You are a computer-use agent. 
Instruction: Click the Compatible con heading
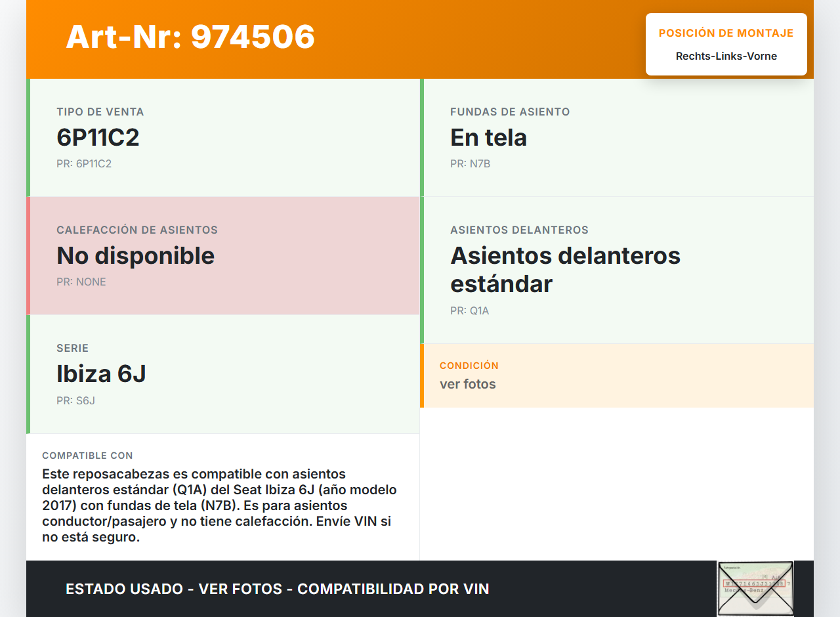click(x=87, y=456)
